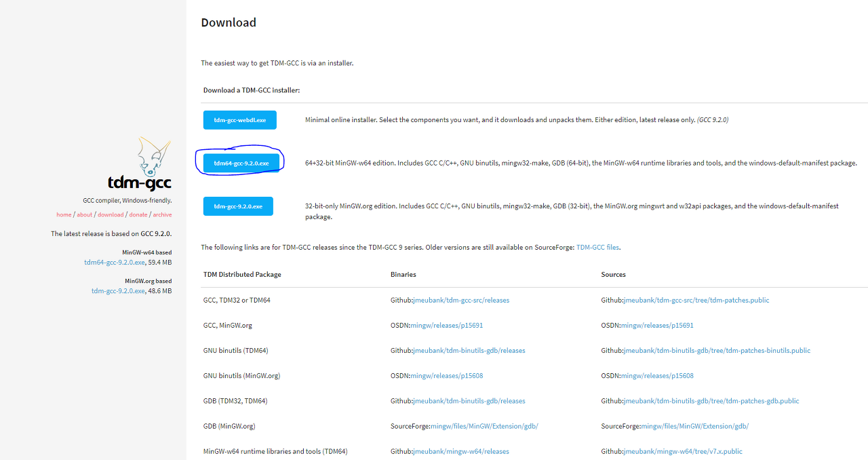The image size is (868, 460).
Task: Go to the home page link
Action: coord(64,214)
